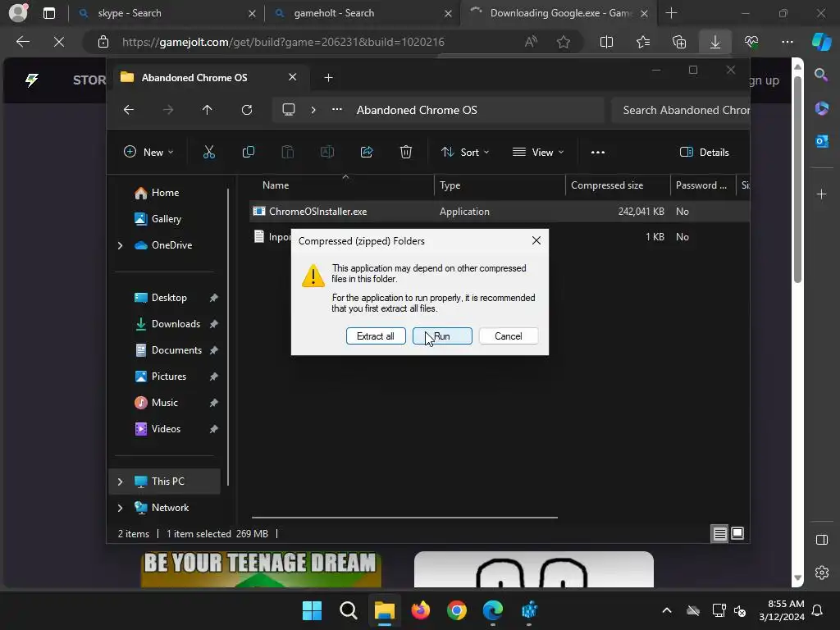Open Firefox from the taskbar
Screen dimensions: 840x630
click(x=421, y=610)
